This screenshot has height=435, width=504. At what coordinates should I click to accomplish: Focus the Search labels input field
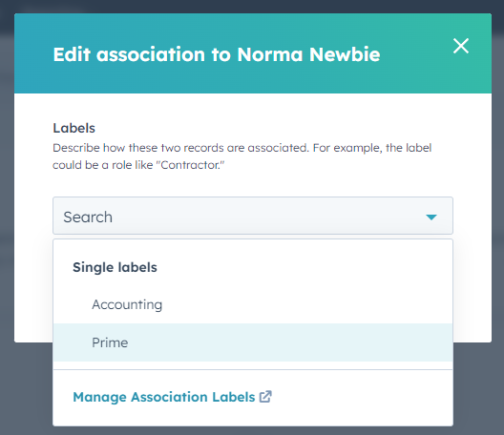click(253, 216)
